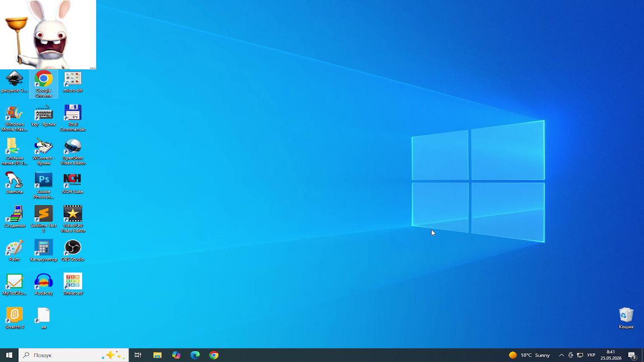
Task: Launch Google Chrome from the taskbar
Action: (x=214, y=355)
